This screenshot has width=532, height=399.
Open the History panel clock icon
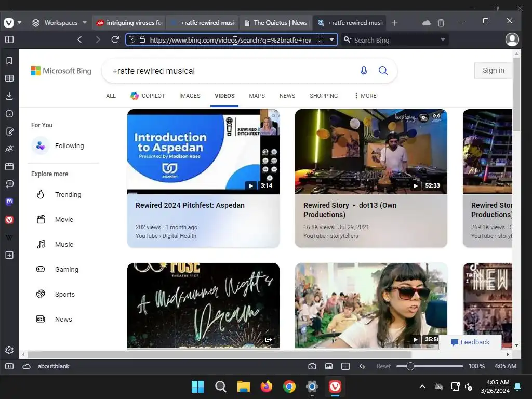coord(9,114)
